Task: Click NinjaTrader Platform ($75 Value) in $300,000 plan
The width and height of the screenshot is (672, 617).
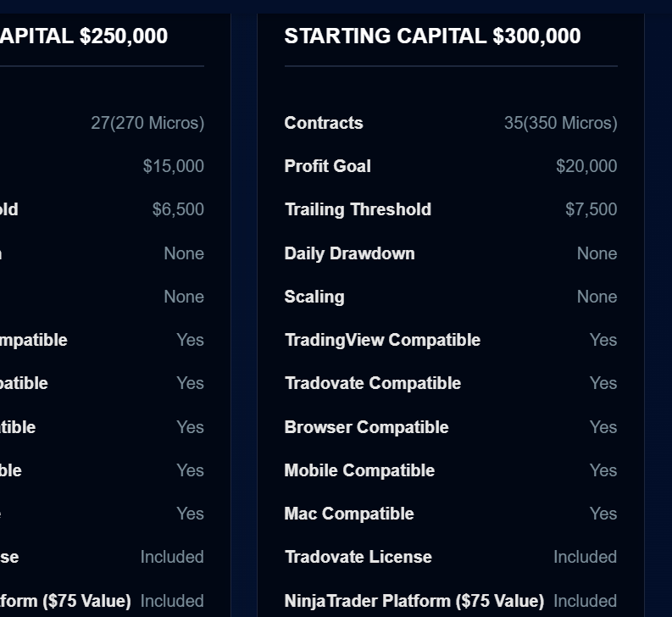Action: tap(414, 601)
